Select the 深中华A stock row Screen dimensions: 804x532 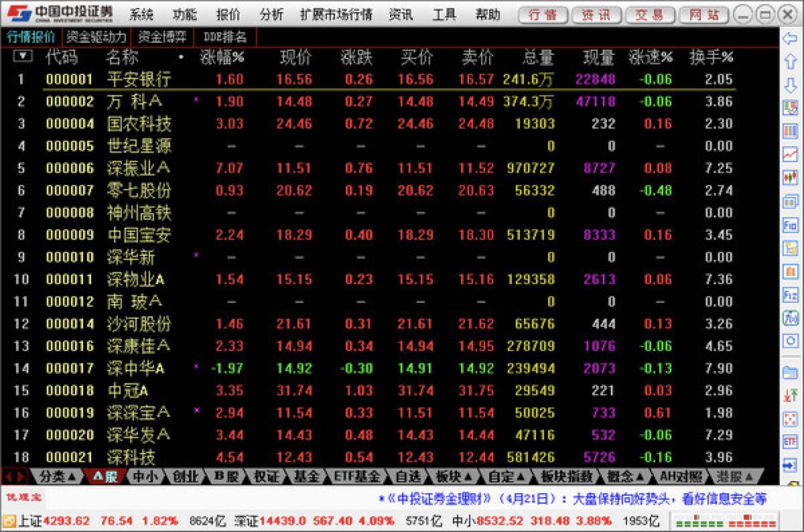[389, 368]
